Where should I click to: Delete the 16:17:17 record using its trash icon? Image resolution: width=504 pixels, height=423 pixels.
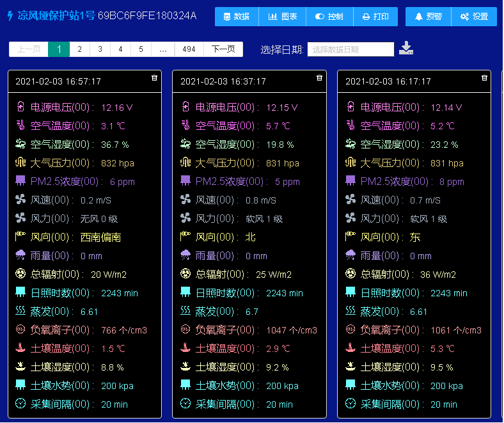(x=484, y=77)
